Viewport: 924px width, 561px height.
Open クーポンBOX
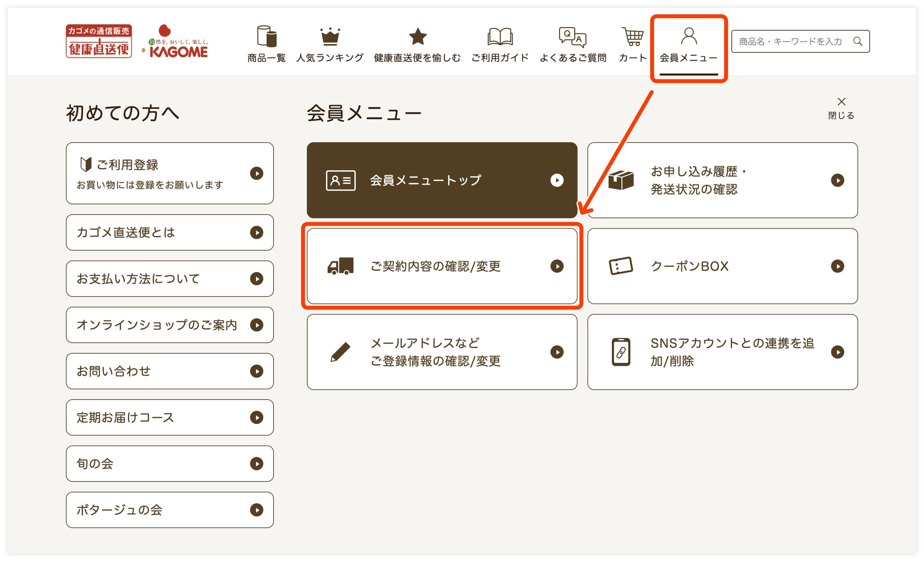(722, 266)
